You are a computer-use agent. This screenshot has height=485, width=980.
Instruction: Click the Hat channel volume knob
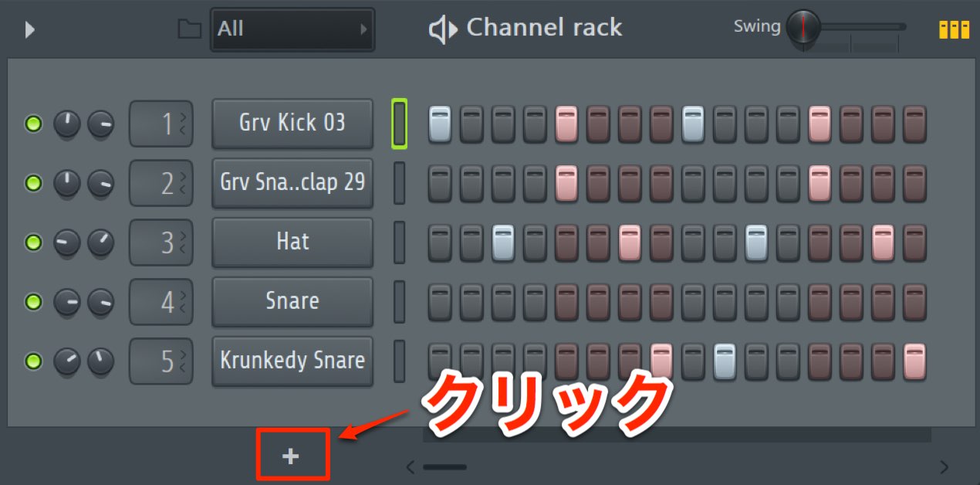pyautogui.click(x=100, y=242)
